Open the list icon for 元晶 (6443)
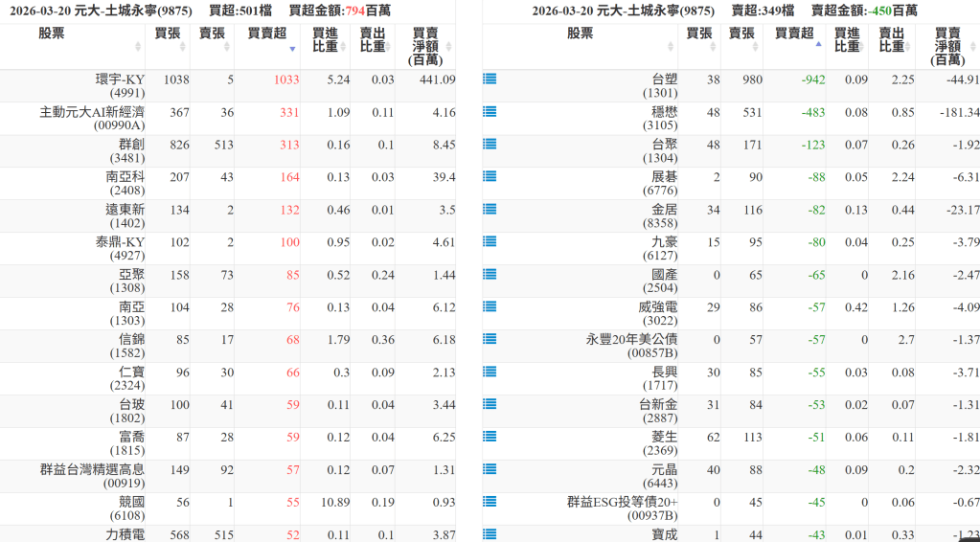This screenshot has width=980, height=542. click(x=490, y=470)
